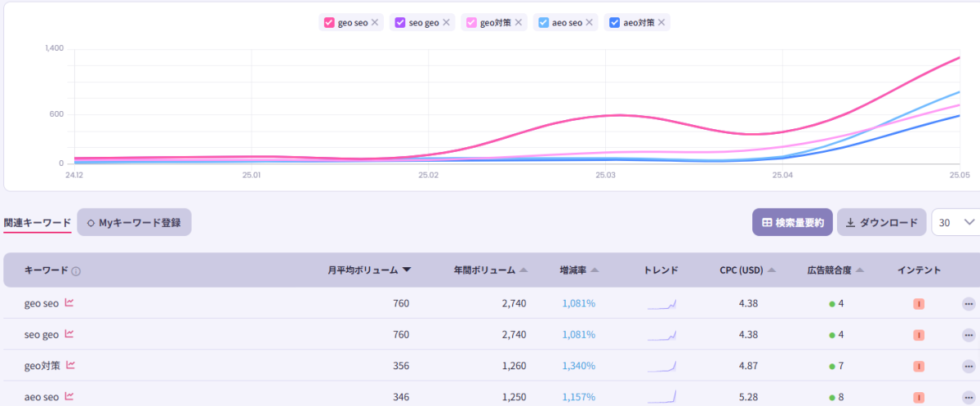Uncheck the geo対策 legend checkbox

point(471,23)
